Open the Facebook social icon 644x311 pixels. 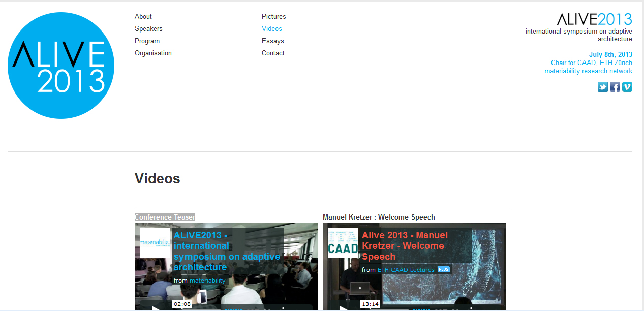pos(615,87)
